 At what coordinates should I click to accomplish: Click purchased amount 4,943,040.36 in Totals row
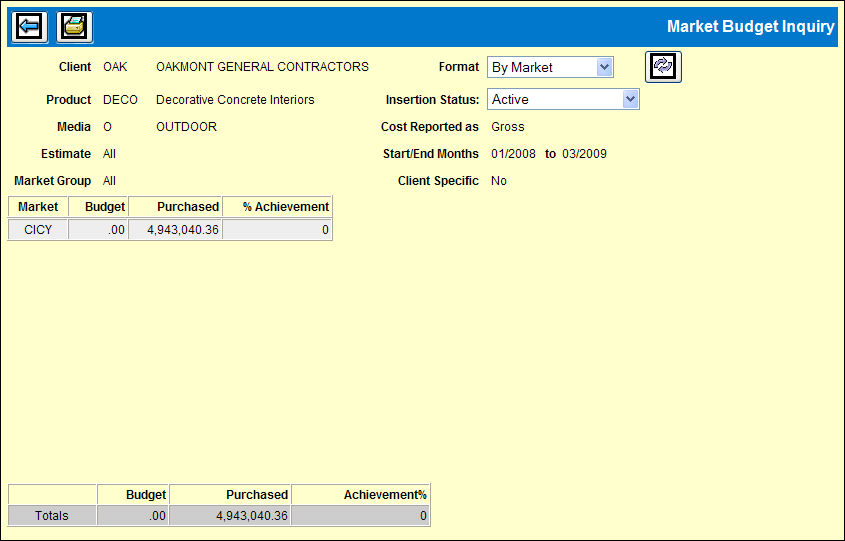click(230, 516)
